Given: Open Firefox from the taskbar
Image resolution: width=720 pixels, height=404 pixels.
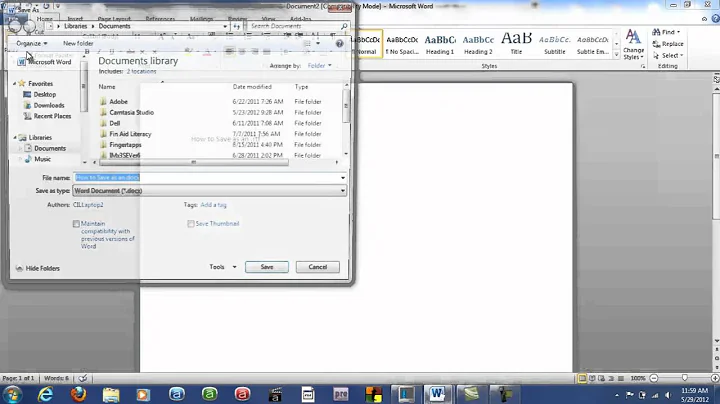Looking at the screenshot, I should (x=78, y=394).
